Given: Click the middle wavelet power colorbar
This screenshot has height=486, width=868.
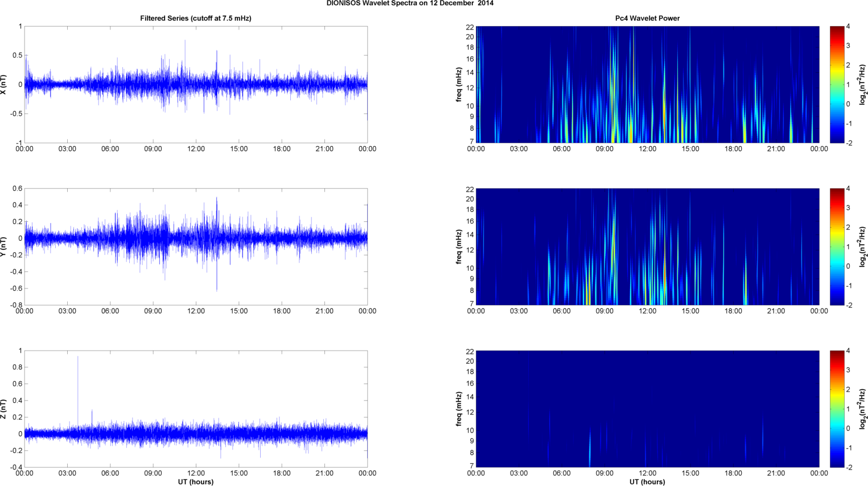Looking at the screenshot, I should [837, 246].
